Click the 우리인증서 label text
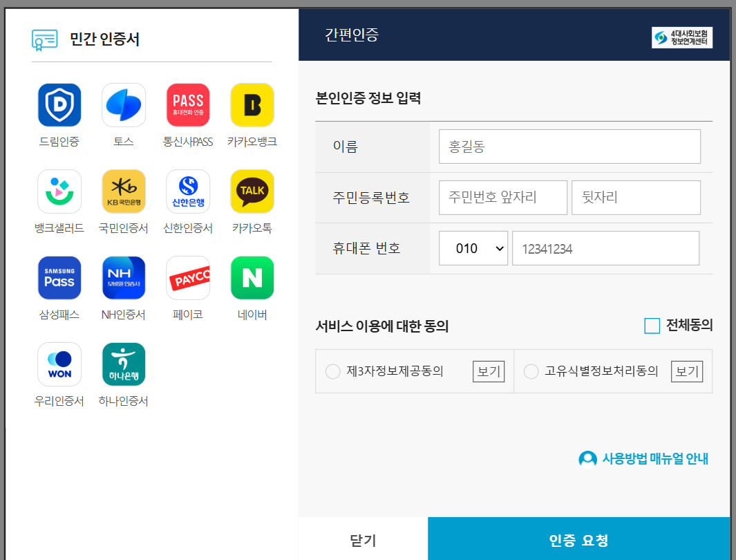 59,402
